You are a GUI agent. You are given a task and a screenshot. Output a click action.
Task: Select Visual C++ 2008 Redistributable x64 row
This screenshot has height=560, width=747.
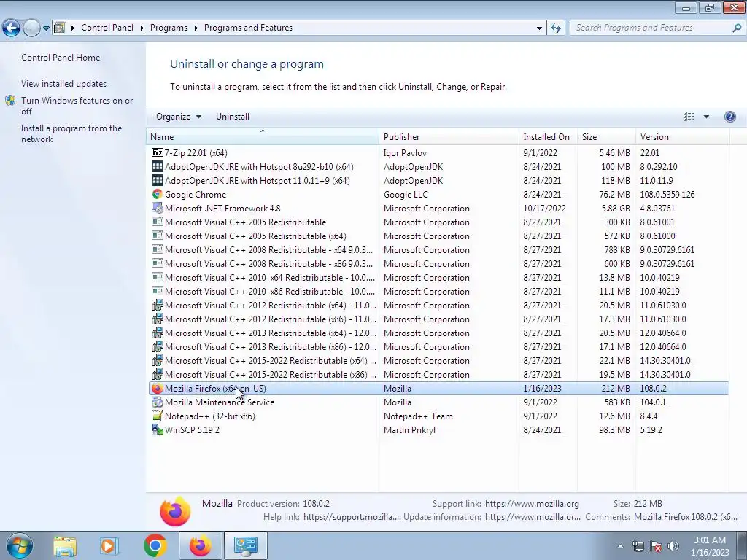tap(438, 250)
